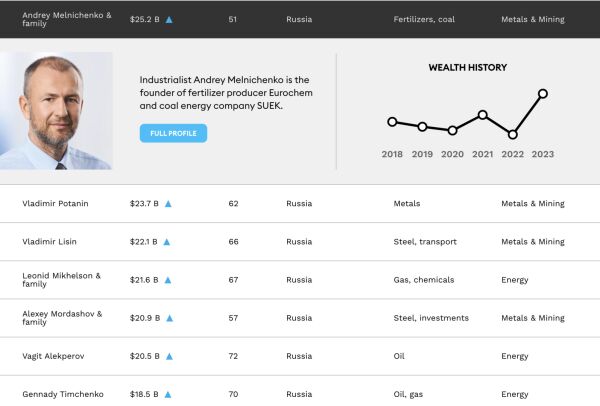Screen dimensions: 600x406
Task: Click the 2022 data point on wealth chart
Action: pyautogui.click(x=513, y=134)
